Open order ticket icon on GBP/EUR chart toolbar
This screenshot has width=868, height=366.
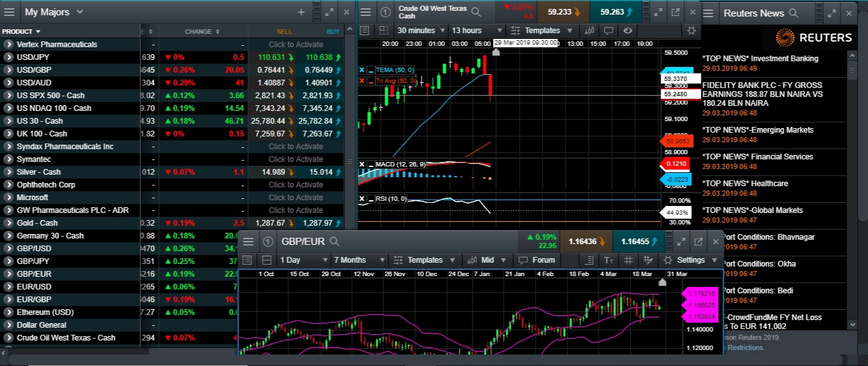click(x=247, y=260)
